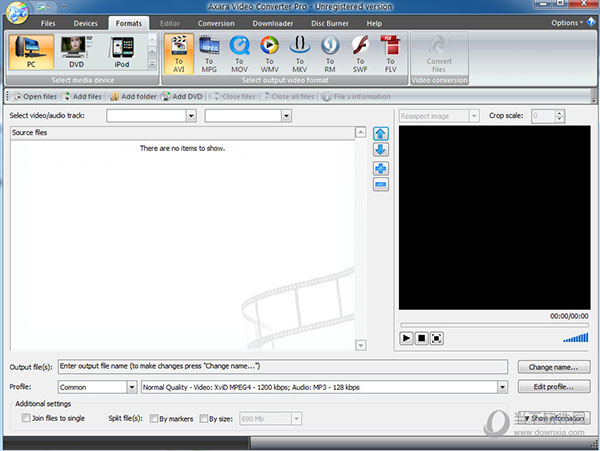Image resolution: width=600 pixels, height=451 pixels.
Task: Open the Reaspect image dropdown
Action: click(x=474, y=116)
